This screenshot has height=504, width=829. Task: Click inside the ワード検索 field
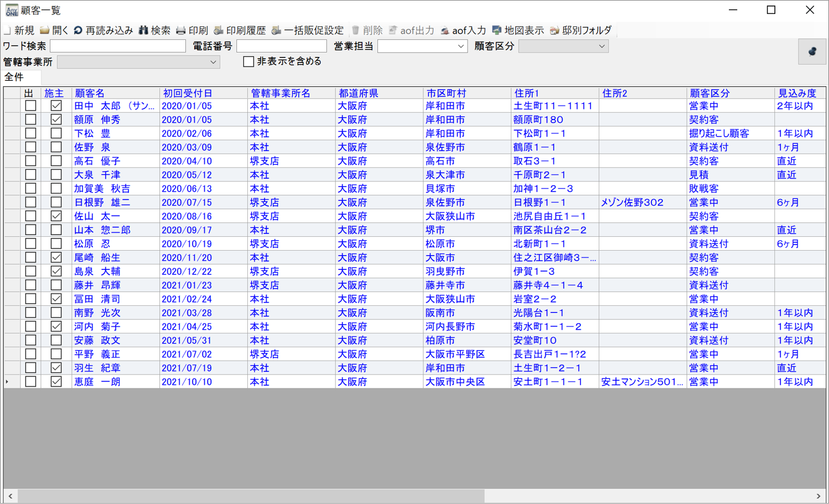(x=117, y=46)
